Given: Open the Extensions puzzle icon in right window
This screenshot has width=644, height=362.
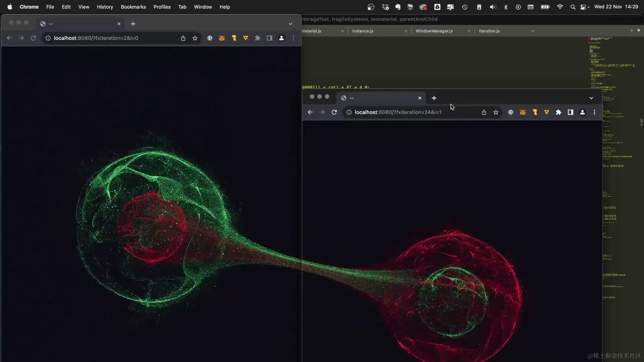Looking at the screenshot, I should click(558, 112).
